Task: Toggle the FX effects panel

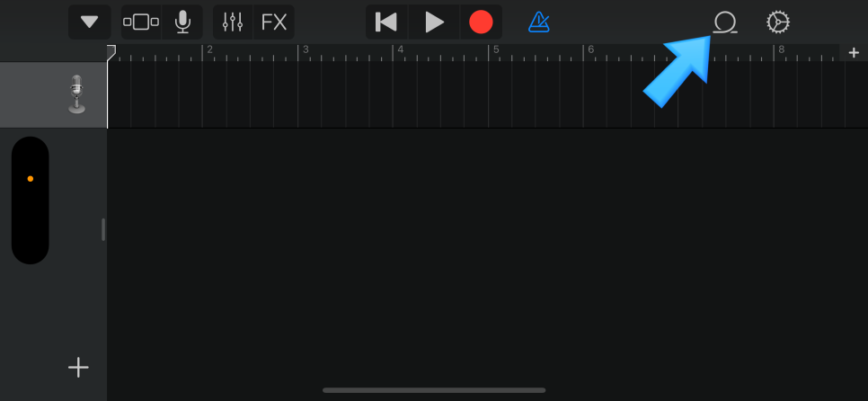Action: point(274,22)
